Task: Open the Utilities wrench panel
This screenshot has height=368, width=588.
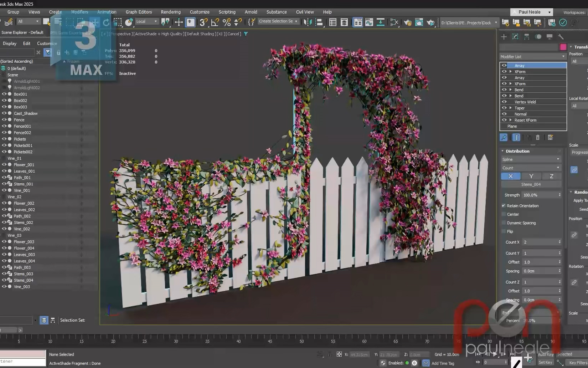Action: click(x=561, y=36)
